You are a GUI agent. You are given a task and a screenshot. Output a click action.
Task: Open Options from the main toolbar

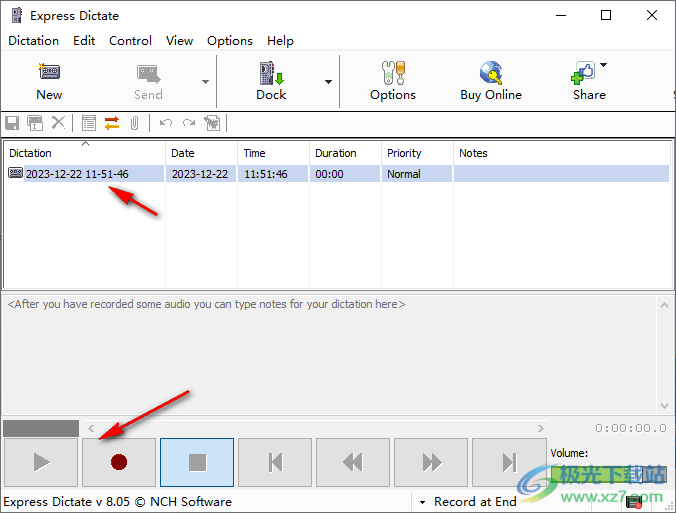coord(392,81)
